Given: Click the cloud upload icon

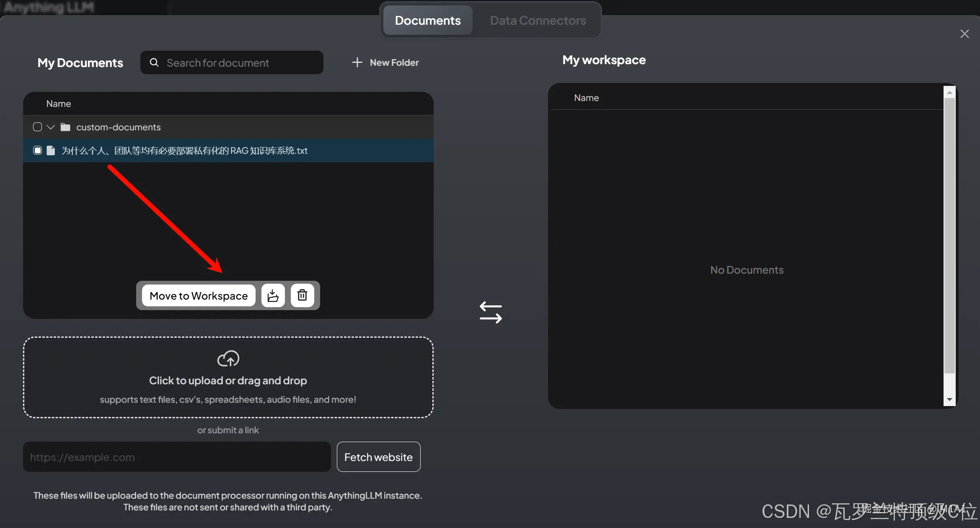Looking at the screenshot, I should (x=228, y=358).
